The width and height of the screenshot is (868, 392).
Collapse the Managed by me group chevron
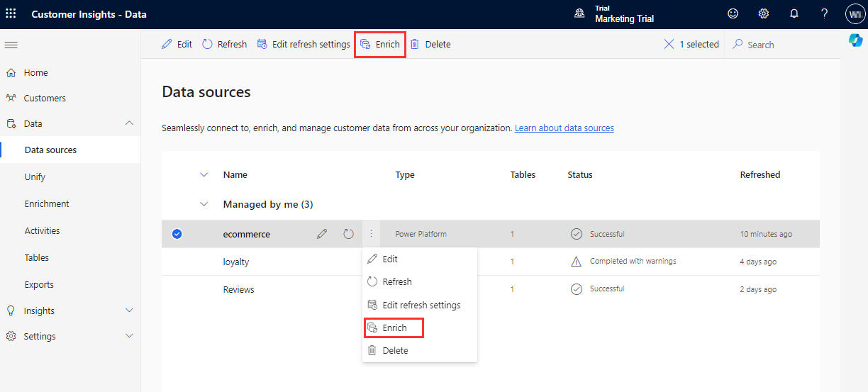pos(204,204)
